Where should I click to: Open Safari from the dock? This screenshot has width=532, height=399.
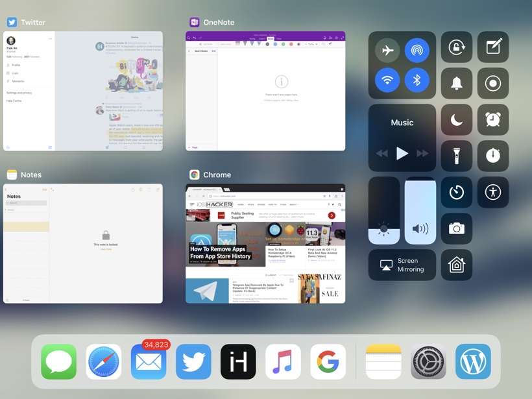click(x=104, y=361)
